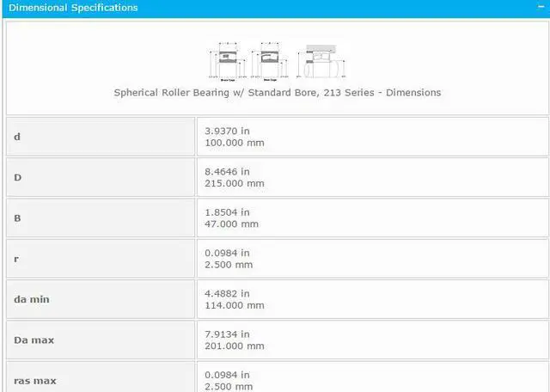This screenshot has width=550, height=392.
Task: Select the value 7.9134 in
Action: tap(227, 334)
